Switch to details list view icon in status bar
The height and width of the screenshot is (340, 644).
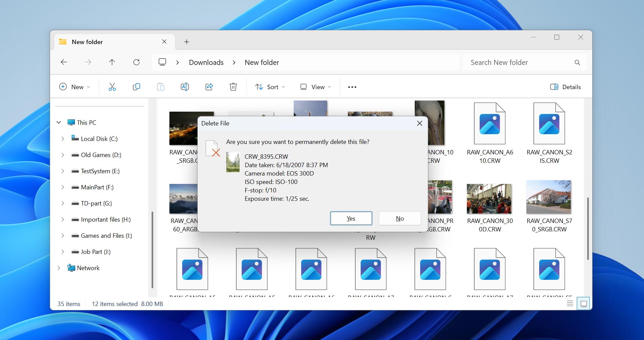[x=570, y=304]
